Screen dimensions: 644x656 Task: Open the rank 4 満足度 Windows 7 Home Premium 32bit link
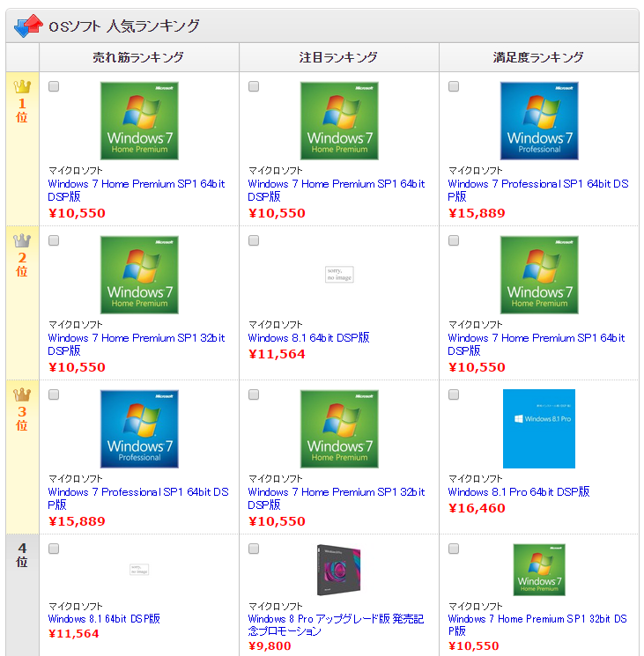point(537,624)
